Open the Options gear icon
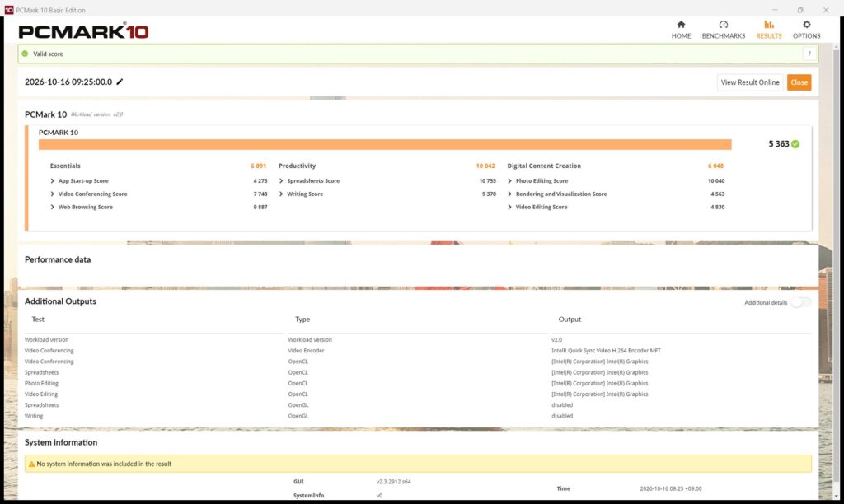 pos(806,25)
